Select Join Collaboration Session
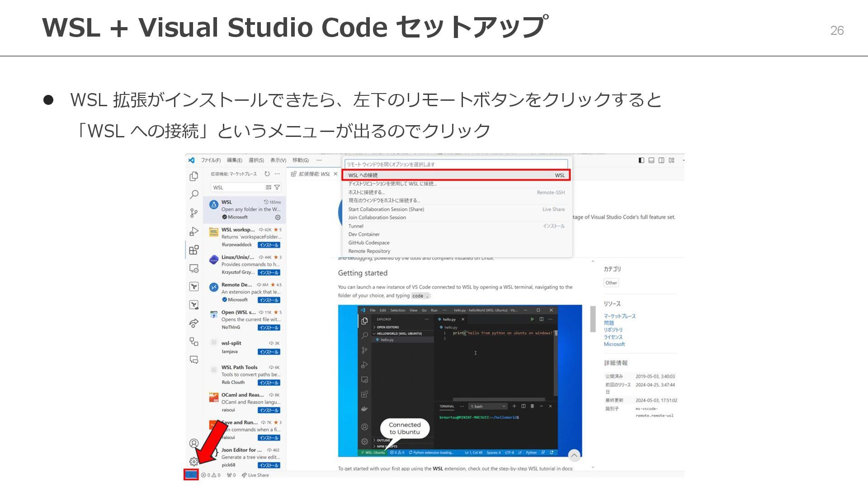The image size is (868, 488). coord(456,218)
